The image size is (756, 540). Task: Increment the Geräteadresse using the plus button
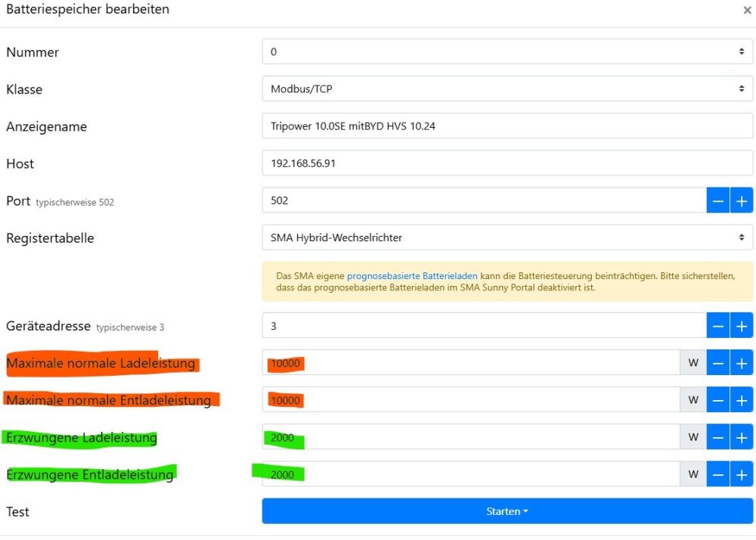pyautogui.click(x=742, y=325)
